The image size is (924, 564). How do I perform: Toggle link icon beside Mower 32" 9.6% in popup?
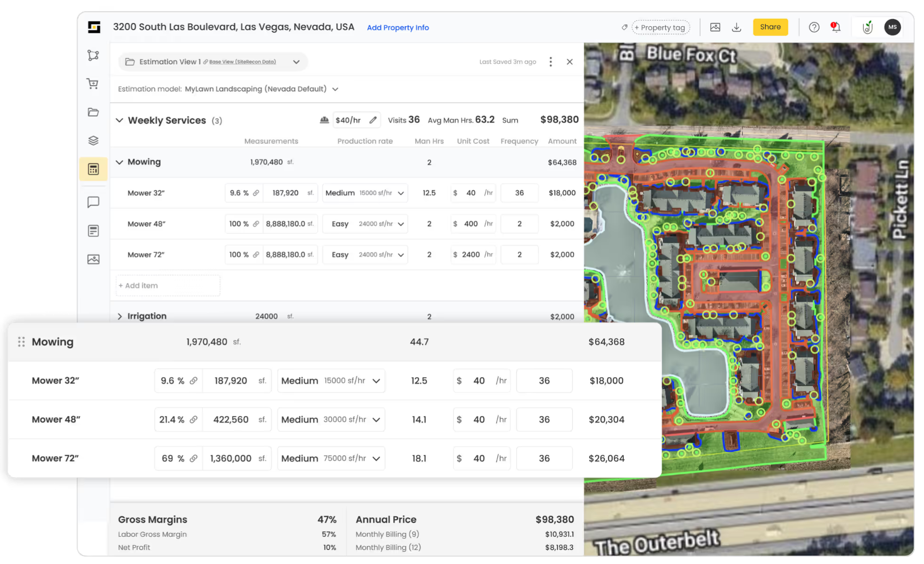(x=194, y=381)
